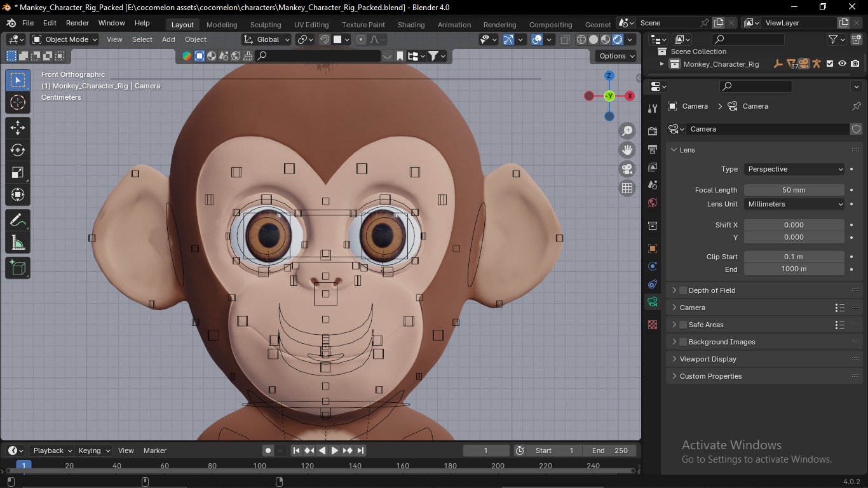
Task: Open the Output properties tab
Action: (653, 149)
